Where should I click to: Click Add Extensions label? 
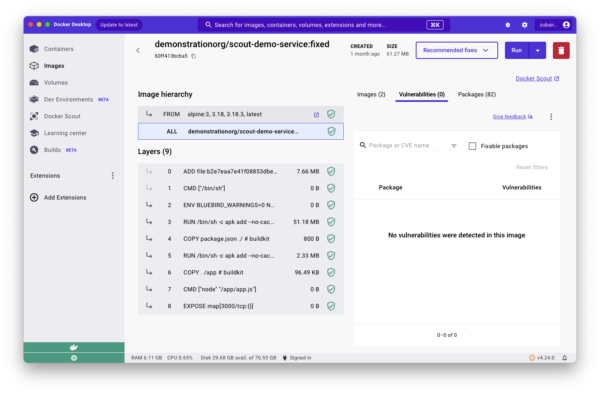point(65,197)
